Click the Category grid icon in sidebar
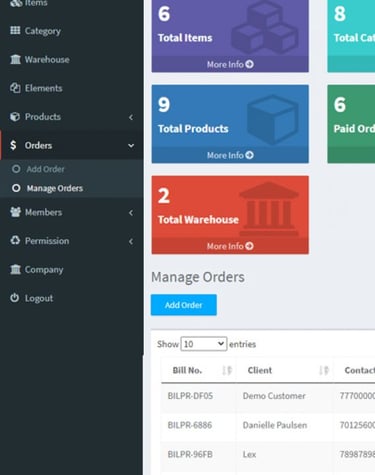 point(15,31)
